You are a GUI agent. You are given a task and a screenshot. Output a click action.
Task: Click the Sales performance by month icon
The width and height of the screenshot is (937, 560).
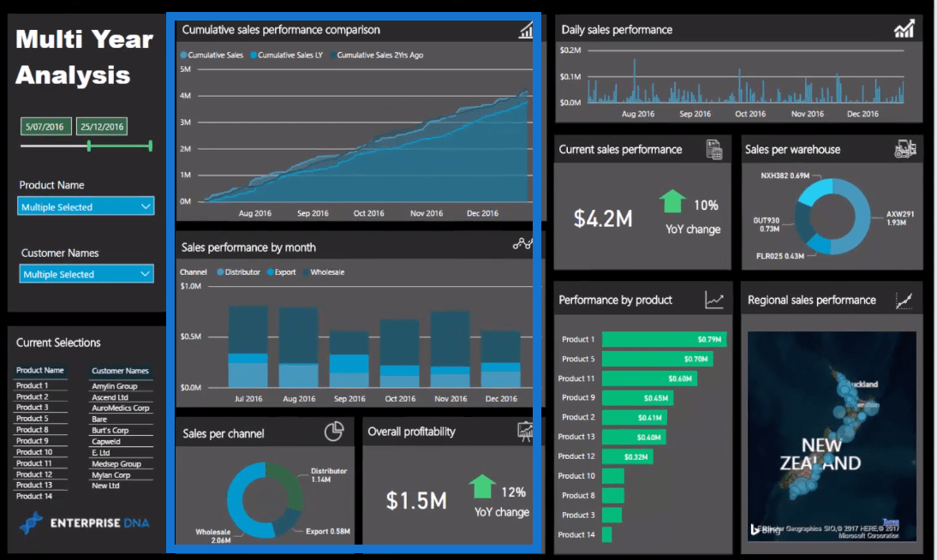point(522,244)
